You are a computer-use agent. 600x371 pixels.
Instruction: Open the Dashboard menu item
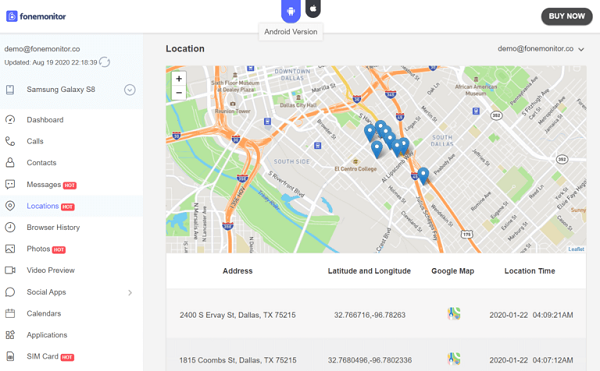pos(45,120)
